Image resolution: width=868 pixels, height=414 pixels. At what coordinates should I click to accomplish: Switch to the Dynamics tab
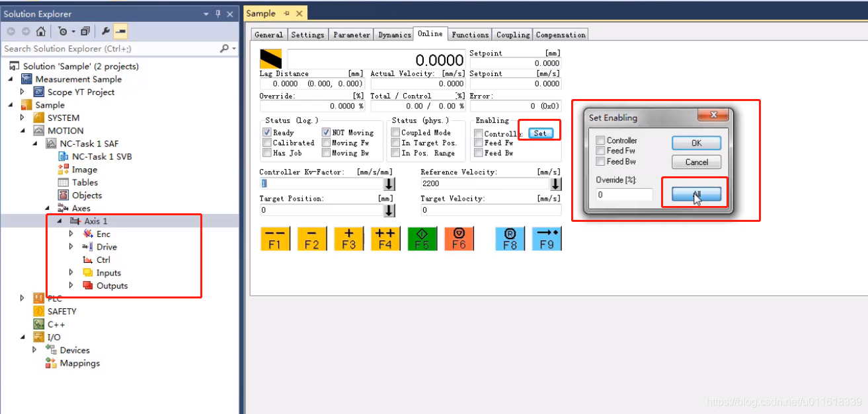tap(395, 35)
